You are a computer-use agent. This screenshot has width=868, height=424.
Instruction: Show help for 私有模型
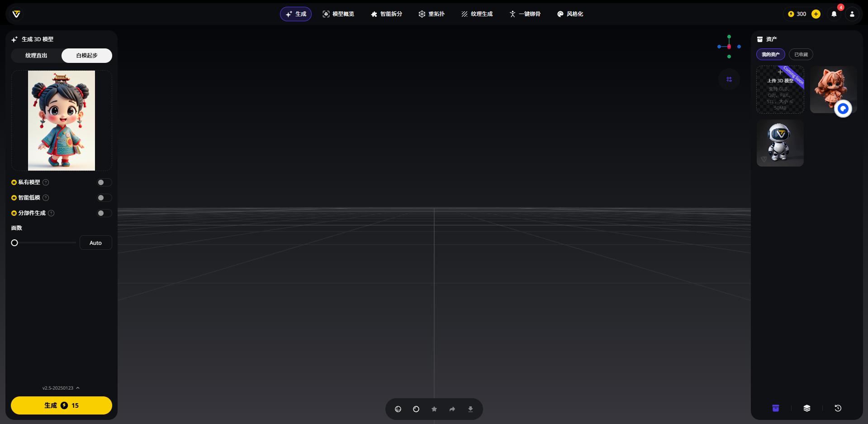(46, 182)
